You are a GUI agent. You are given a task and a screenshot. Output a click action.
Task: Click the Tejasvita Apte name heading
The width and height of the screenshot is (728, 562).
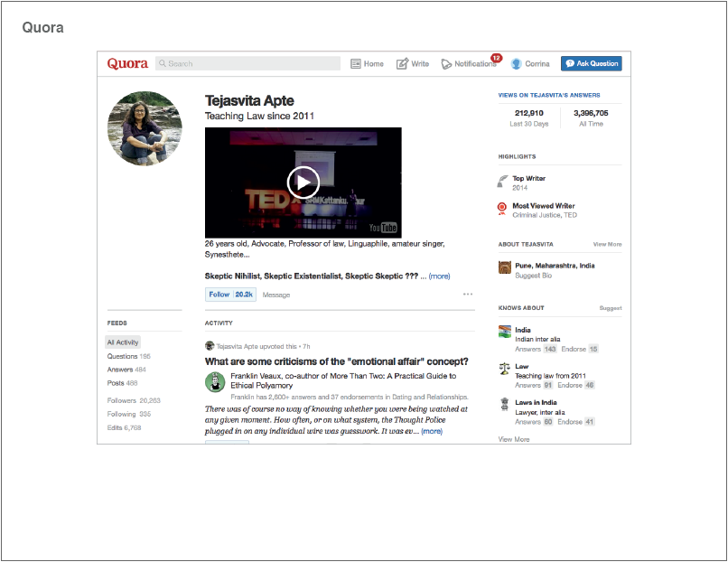click(249, 101)
